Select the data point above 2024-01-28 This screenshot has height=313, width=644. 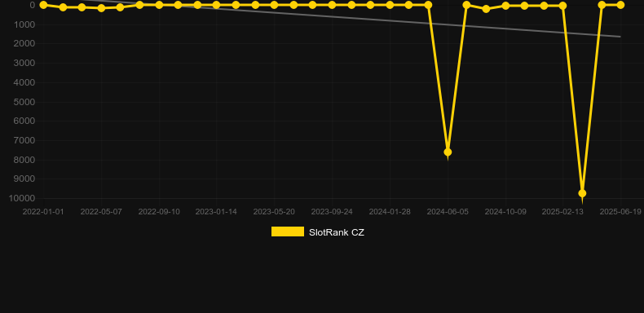pos(390,5)
